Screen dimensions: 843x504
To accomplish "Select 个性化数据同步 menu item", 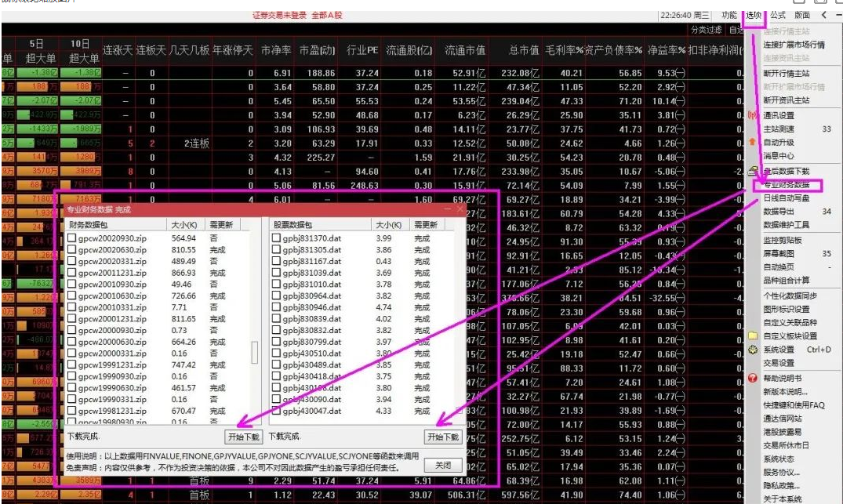I will 790,296.
